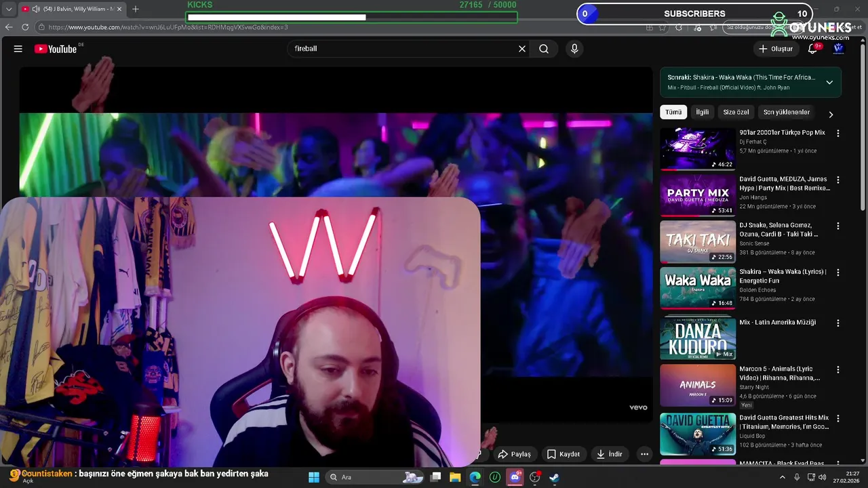This screenshot has width=868, height=488.
Task: Open Discord from taskbar
Action: pos(515,477)
